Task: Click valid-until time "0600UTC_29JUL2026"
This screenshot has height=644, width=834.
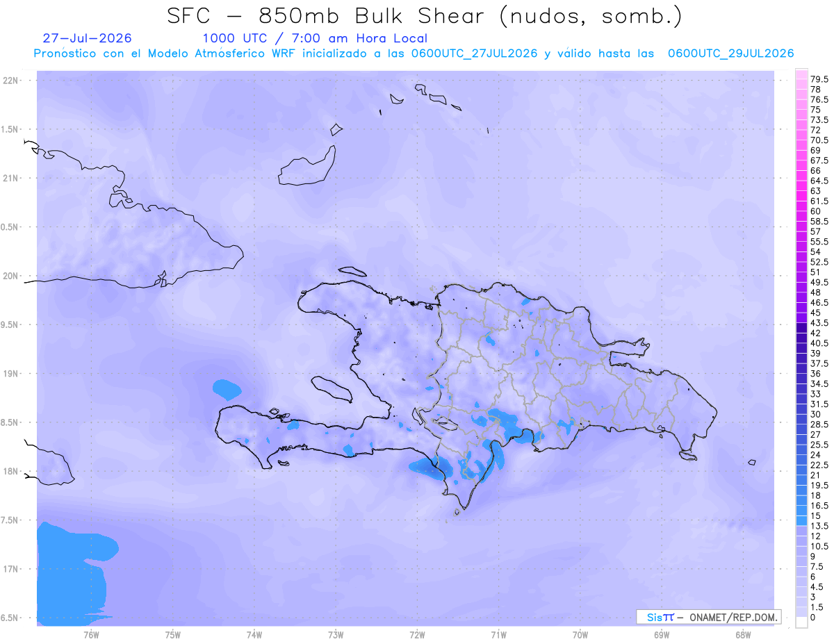Action: click(730, 53)
